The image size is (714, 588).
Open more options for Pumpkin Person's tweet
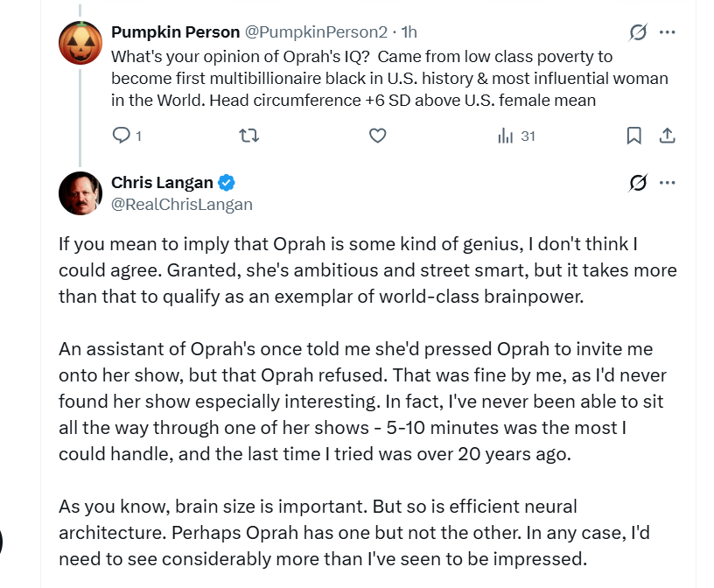point(667,32)
